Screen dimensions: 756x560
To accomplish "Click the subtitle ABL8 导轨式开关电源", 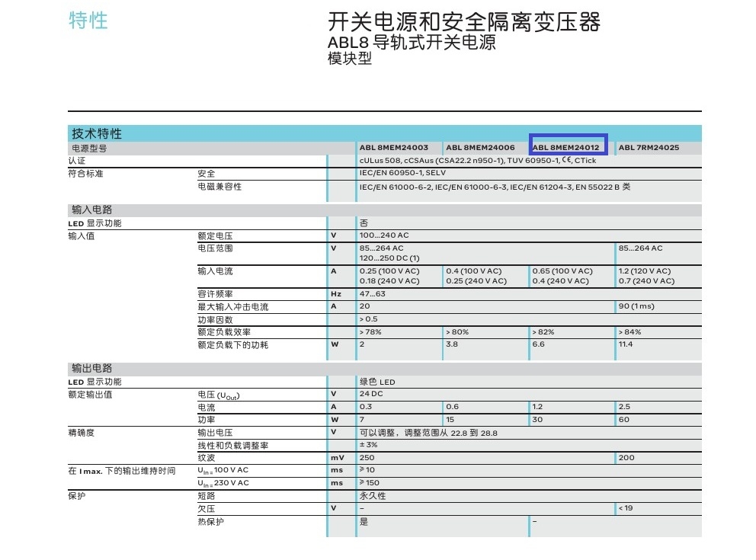I will coord(412,43).
